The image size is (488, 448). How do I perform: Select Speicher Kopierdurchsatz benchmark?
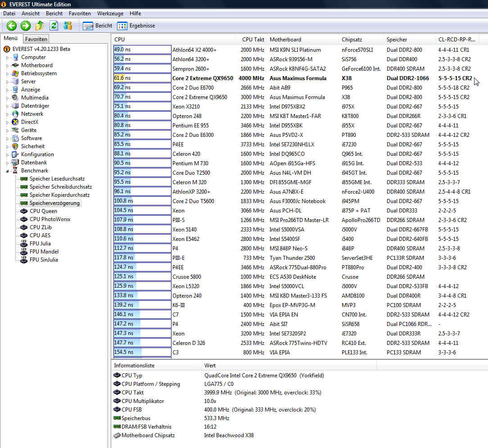coord(59,195)
